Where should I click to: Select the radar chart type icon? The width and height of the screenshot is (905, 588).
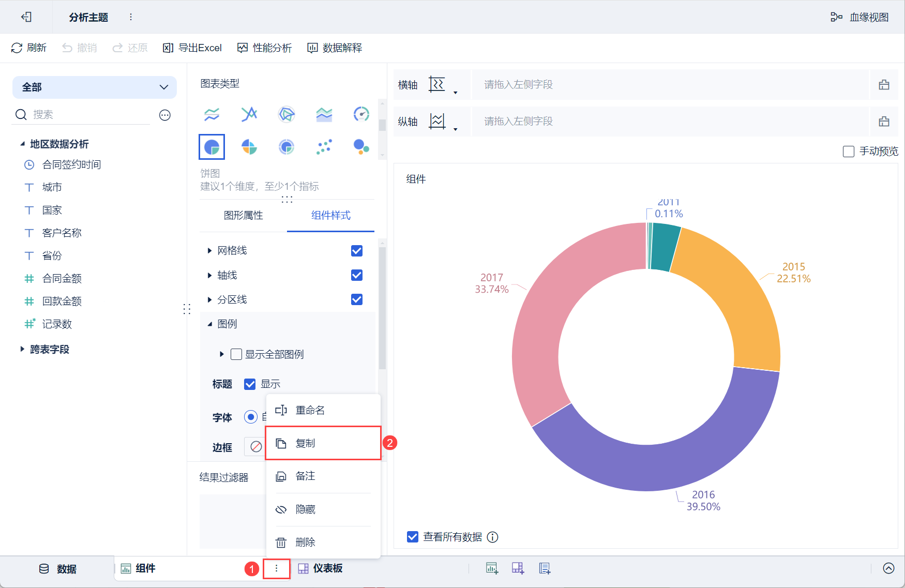[x=286, y=114]
